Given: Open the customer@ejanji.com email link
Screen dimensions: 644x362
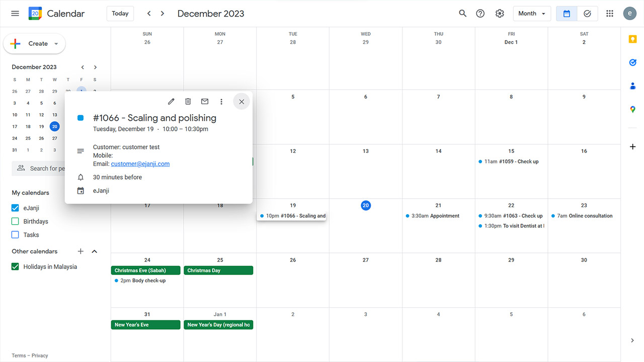Looking at the screenshot, I should pos(140,164).
